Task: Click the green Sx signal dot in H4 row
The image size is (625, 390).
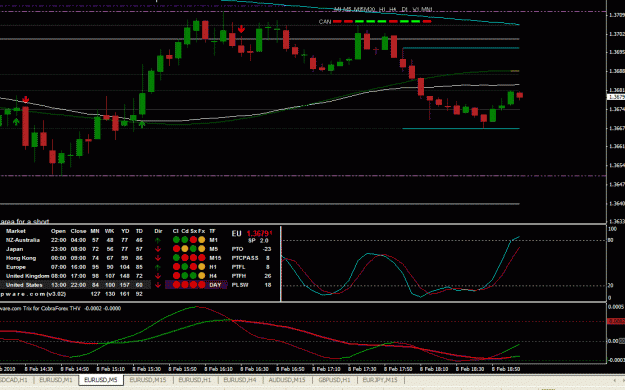Action: point(193,276)
